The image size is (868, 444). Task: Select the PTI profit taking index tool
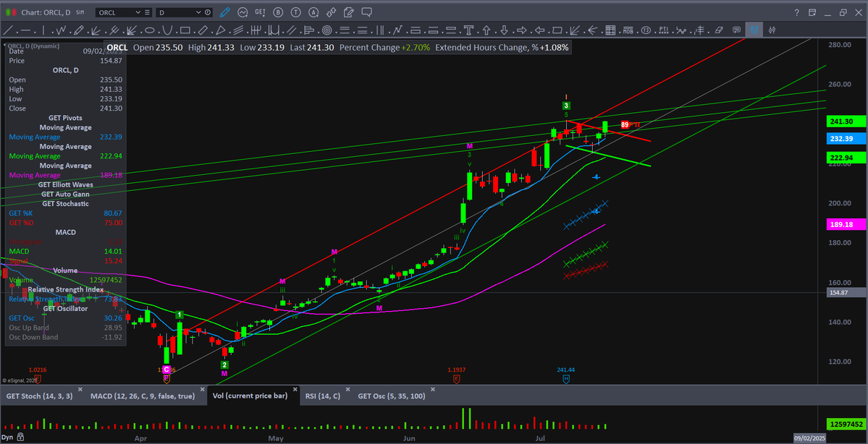(664, 30)
